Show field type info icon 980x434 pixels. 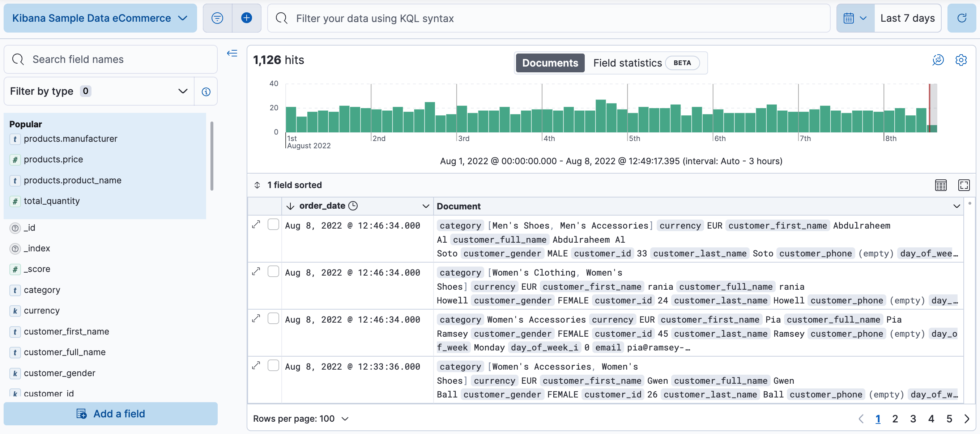tap(206, 92)
